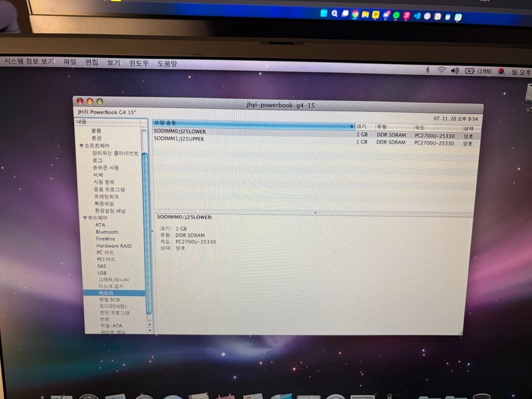Sort by the 상태 column header
The height and width of the screenshot is (399, 532).
pyautogui.click(x=471, y=129)
